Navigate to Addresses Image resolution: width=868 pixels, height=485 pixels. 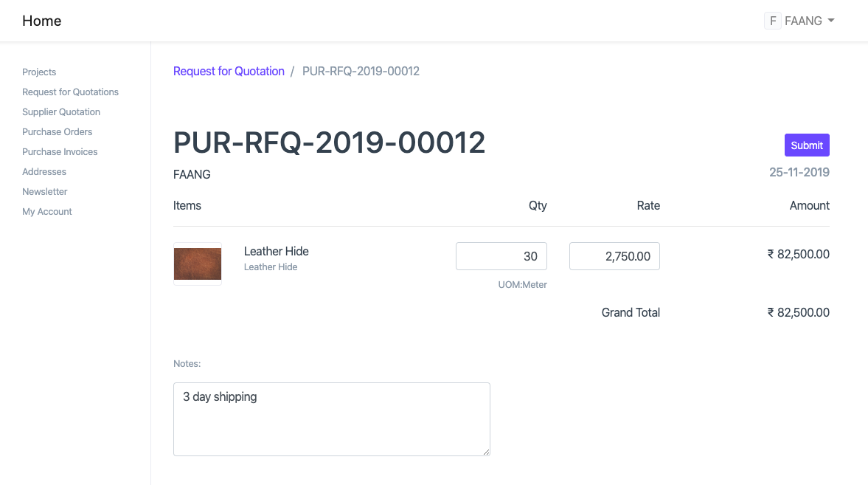(x=44, y=171)
